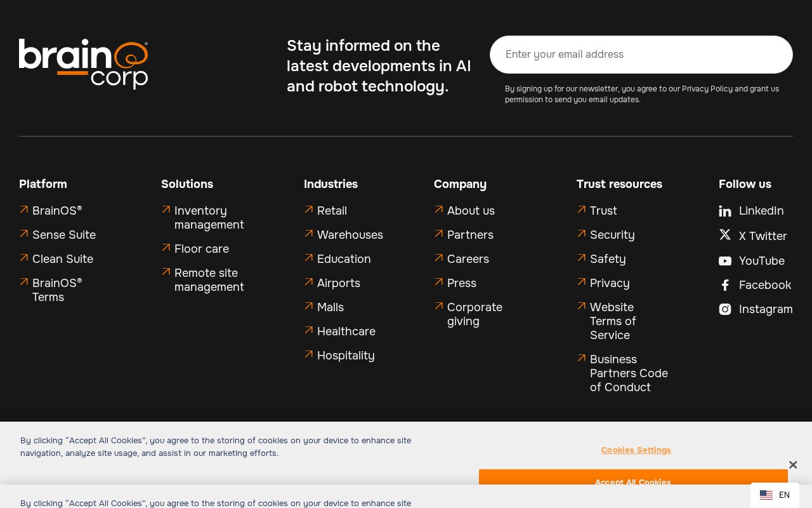Open Corporate giving link

[475, 314]
